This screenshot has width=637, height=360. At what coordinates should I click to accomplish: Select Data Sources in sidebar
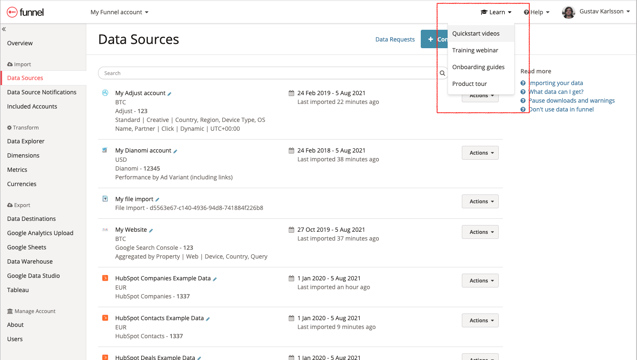(x=25, y=78)
